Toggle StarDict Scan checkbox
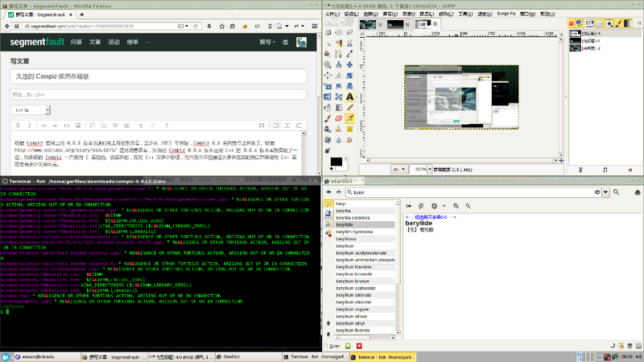644x362 pixels. pyautogui.click(x=326, y=346)
